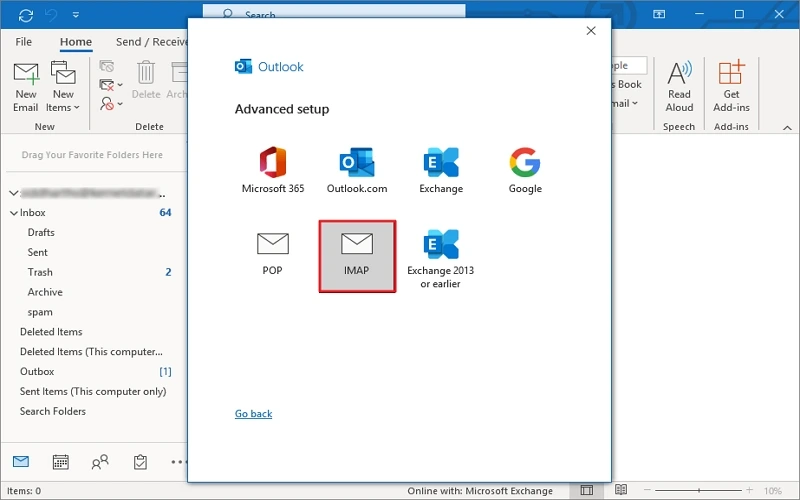Open the Address Book

point(627,84)
